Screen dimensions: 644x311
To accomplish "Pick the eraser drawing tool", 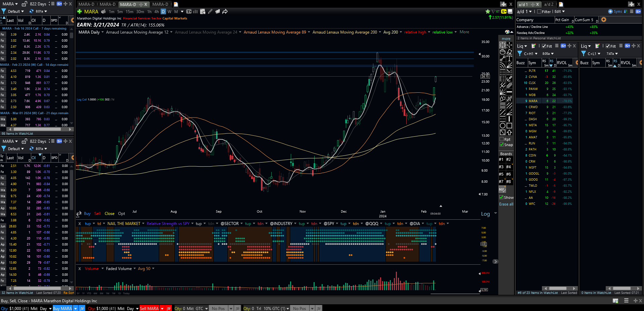I will coord(509,52).
